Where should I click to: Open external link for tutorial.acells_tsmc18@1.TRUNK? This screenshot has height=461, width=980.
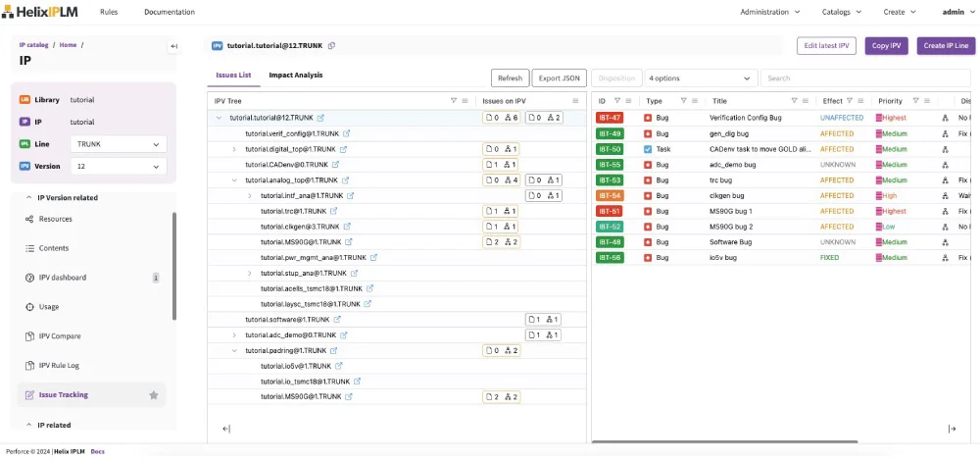pyautogui.click(x=370, y=288)
